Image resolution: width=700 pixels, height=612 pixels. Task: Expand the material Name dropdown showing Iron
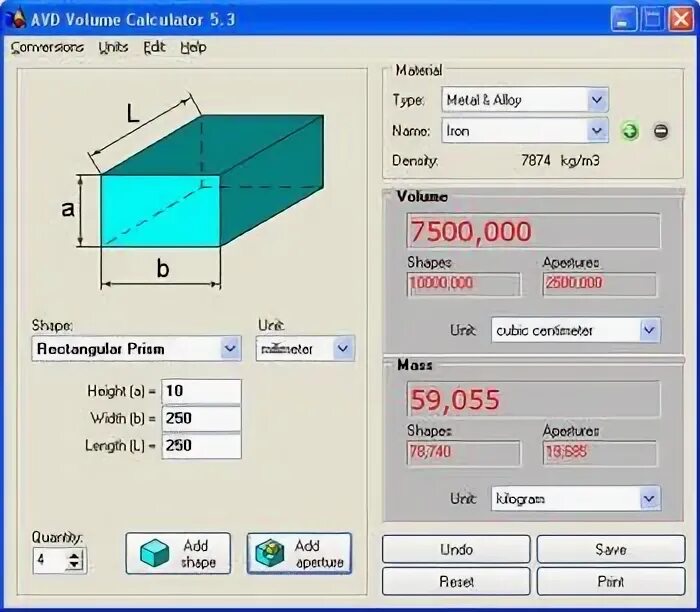coord(597,131)
